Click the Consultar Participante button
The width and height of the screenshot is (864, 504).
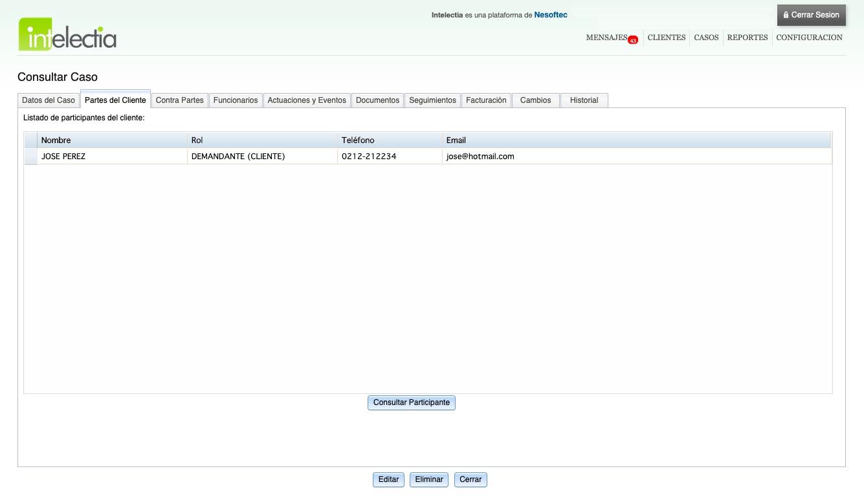coord(412,402)
